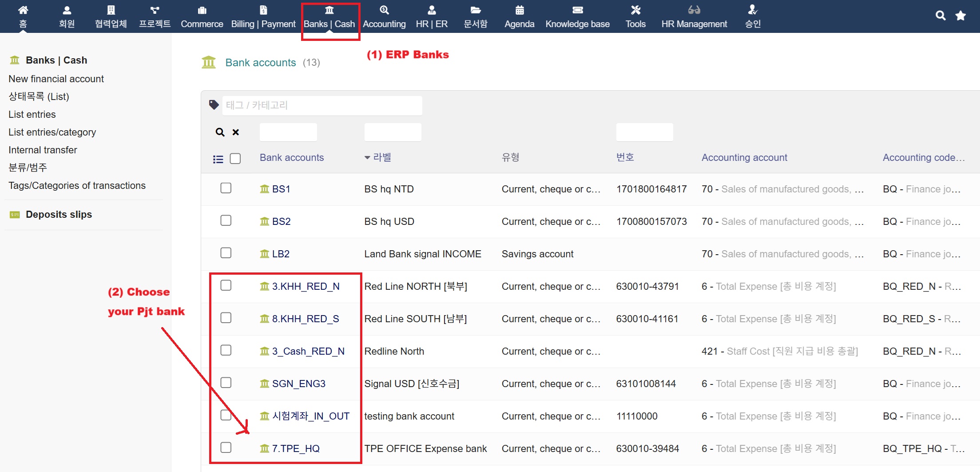Open the Agenda calendar icon

coord(519,10)
